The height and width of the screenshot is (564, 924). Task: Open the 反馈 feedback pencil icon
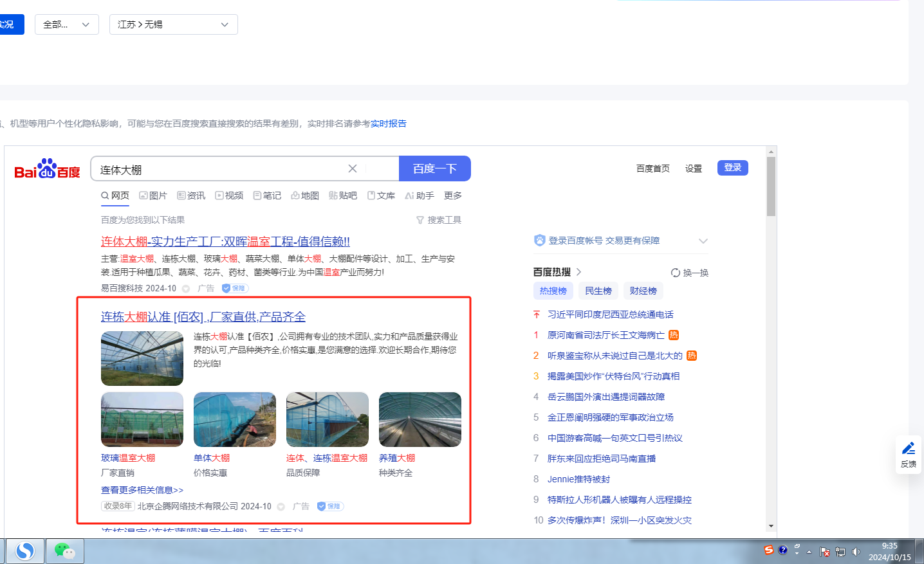pos(909,455)
